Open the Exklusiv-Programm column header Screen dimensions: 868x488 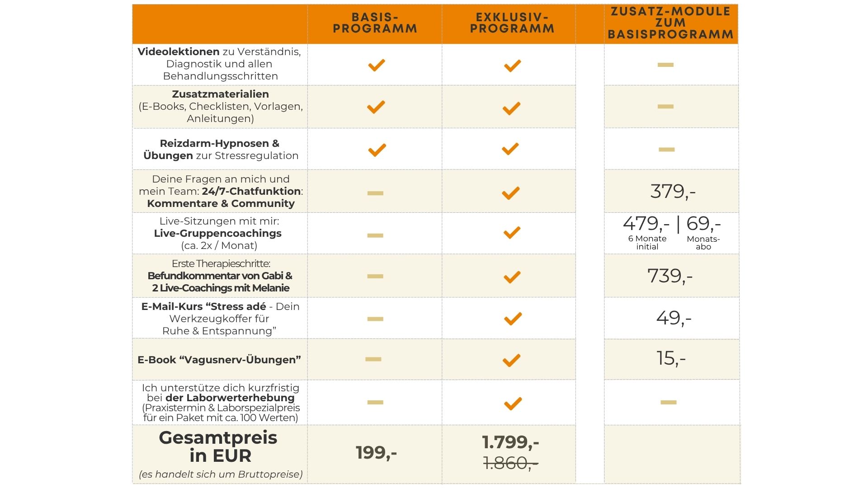coord(512,23)
